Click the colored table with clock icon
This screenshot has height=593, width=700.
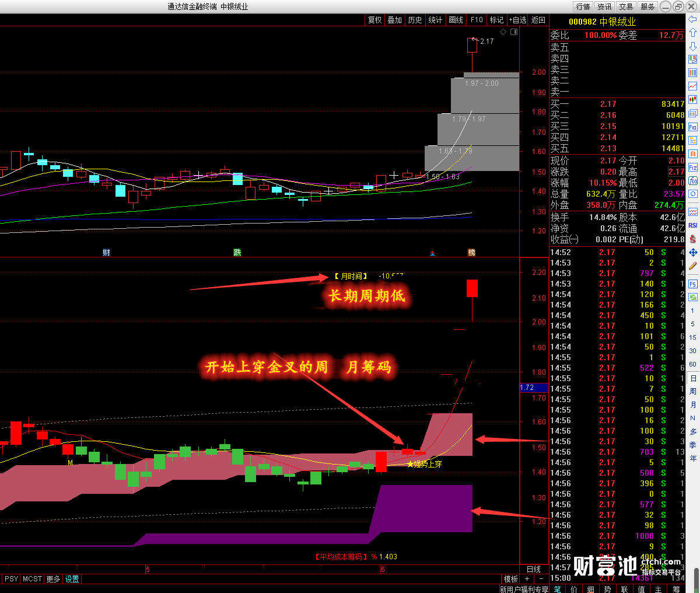pos(693,60)
